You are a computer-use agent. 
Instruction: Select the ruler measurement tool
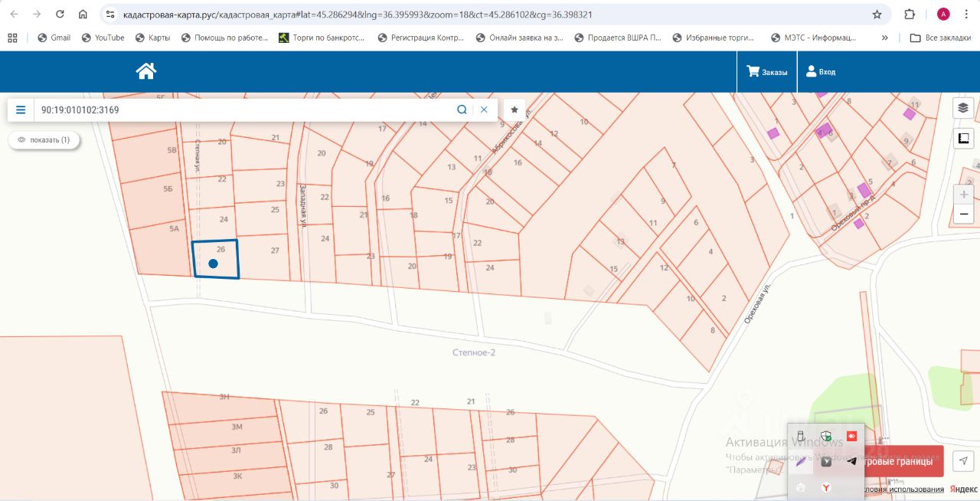coord(963,139)
